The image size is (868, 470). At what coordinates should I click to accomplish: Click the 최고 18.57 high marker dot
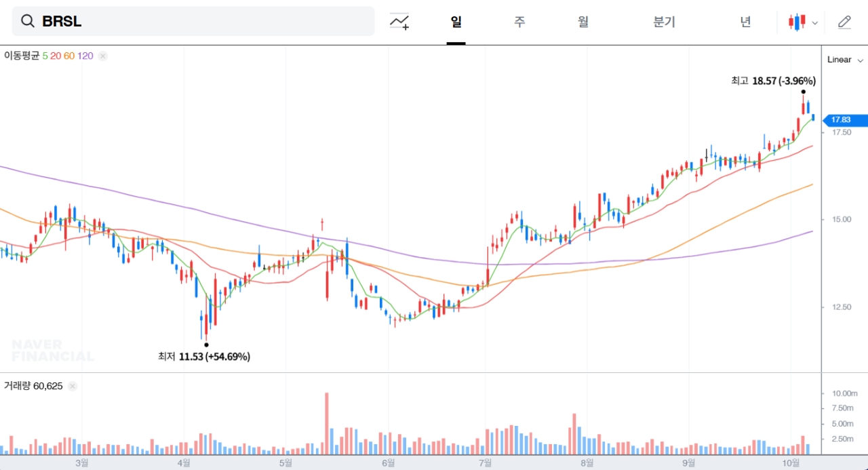pos(803,92)
